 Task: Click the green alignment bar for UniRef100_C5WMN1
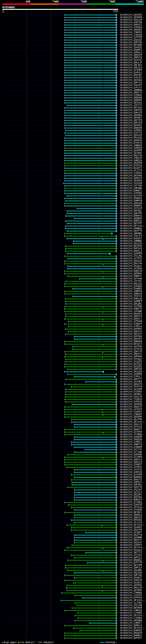[x=89, y=593]
